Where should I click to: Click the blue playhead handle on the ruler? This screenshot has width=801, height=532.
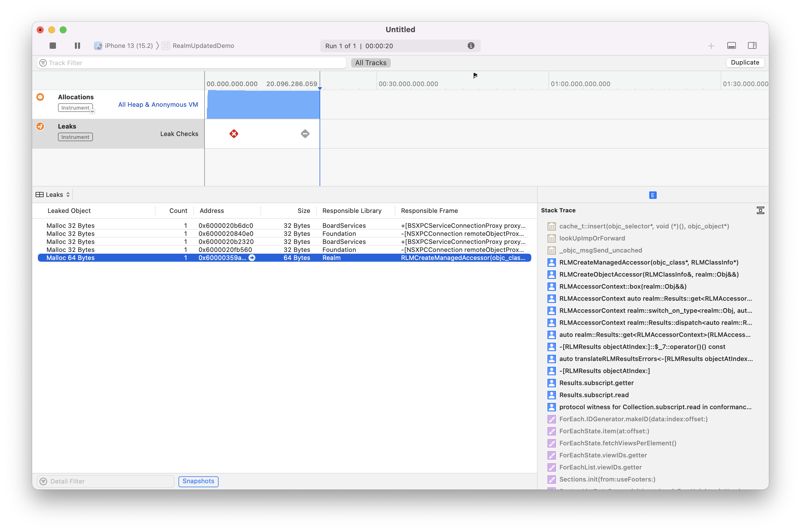pos(319,88)
